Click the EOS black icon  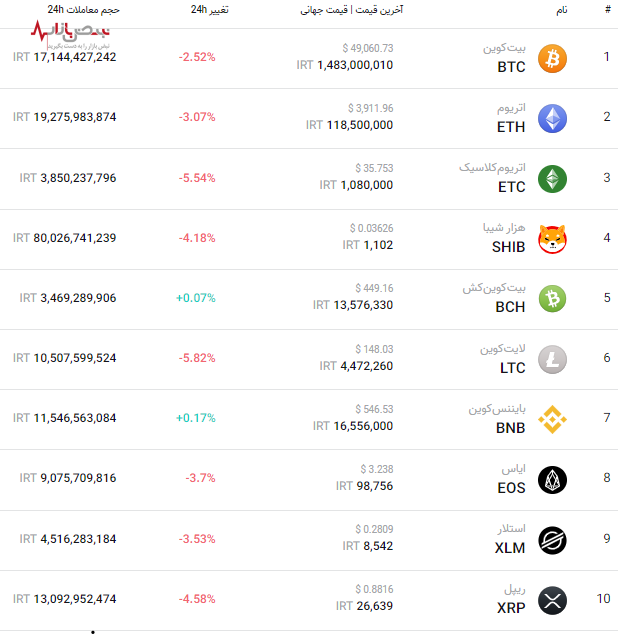coord(552,480)
